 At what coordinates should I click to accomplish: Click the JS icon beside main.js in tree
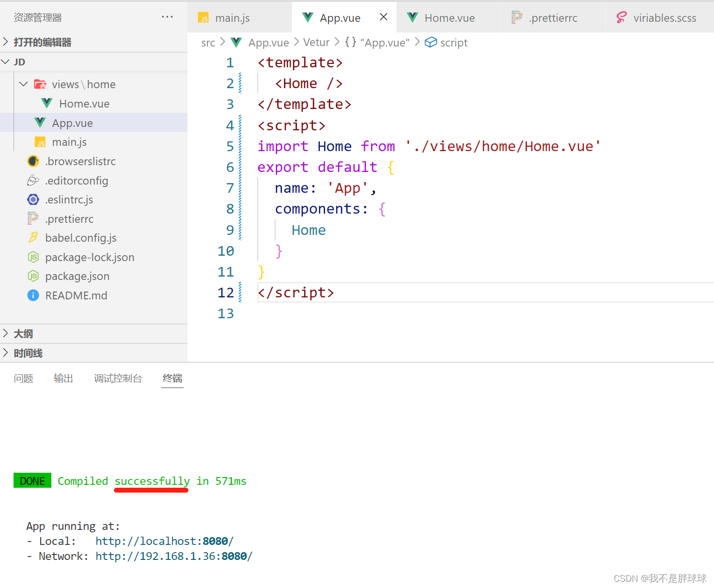tap(40, 142)
